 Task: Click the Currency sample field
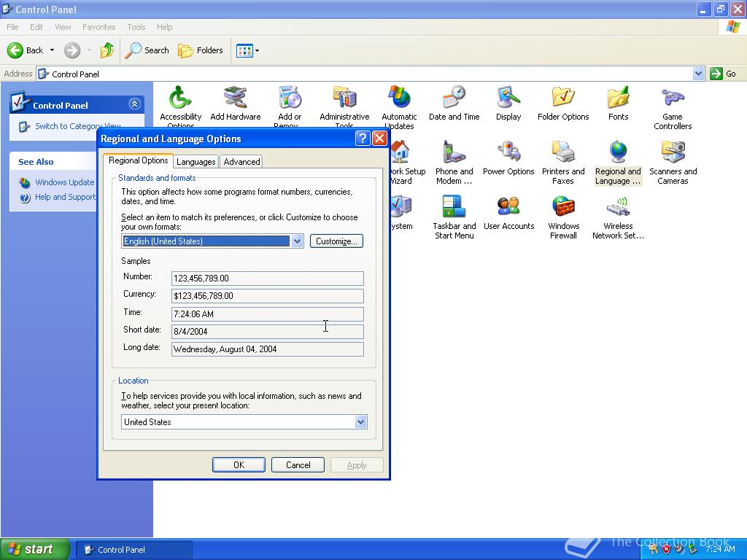coord(267,296)
